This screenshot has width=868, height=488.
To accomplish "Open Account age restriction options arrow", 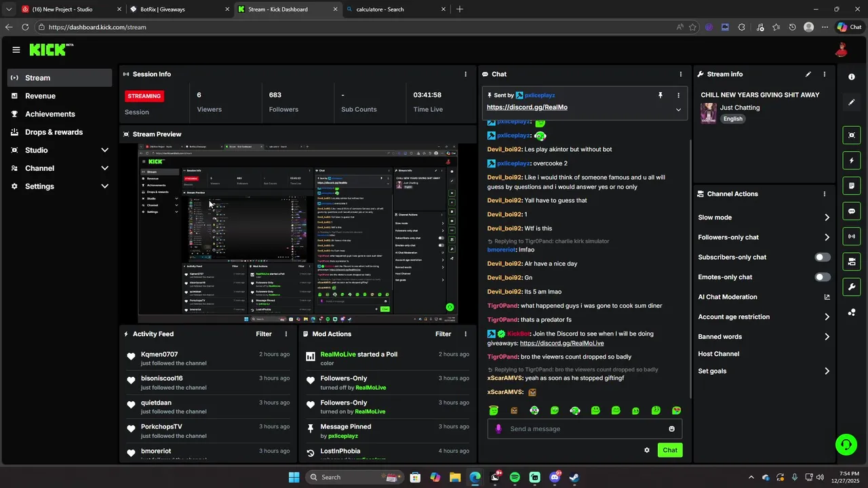I will tap(827, 317).
